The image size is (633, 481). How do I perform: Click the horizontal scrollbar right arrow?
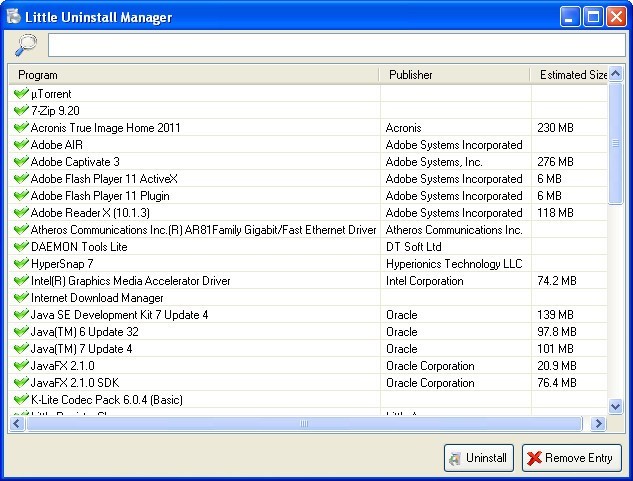pos(598,424)
